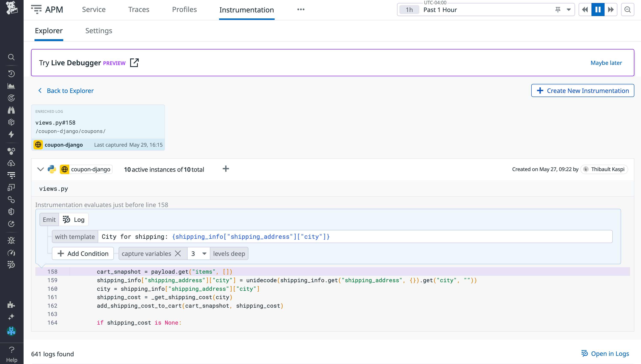The width and height of the screenshot is (641, 364).
Task: Open Dashboards via the stacked layers icon
Action: pyautogui.click(x=11, y=122)
